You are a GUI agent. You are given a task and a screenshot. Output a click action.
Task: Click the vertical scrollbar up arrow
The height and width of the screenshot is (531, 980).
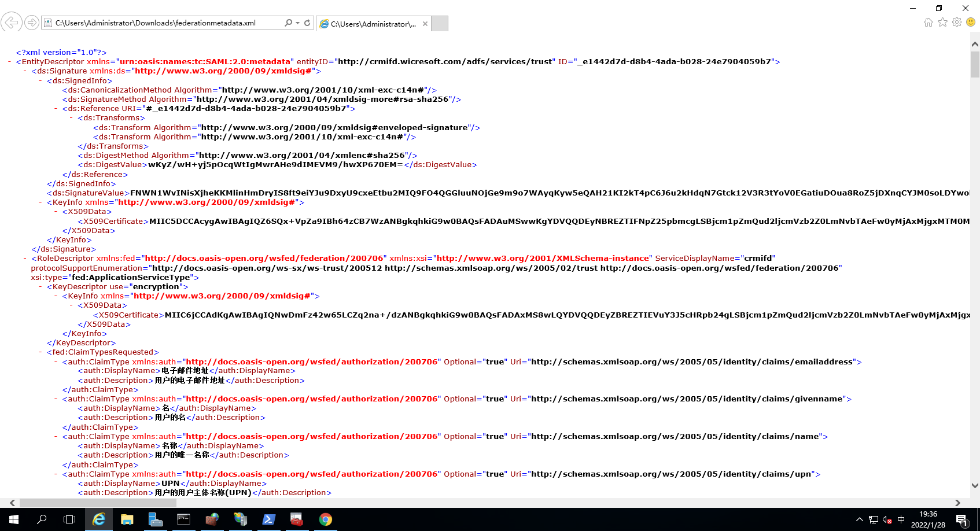coord(975,44)
